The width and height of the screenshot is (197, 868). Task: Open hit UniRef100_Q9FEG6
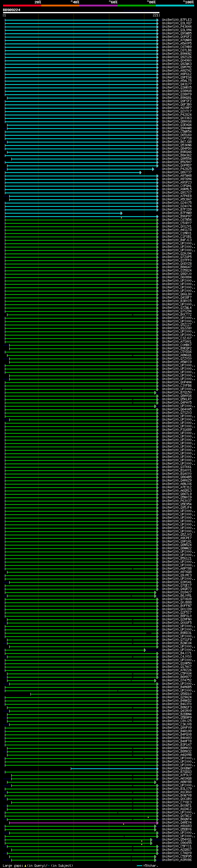point(177,78)
